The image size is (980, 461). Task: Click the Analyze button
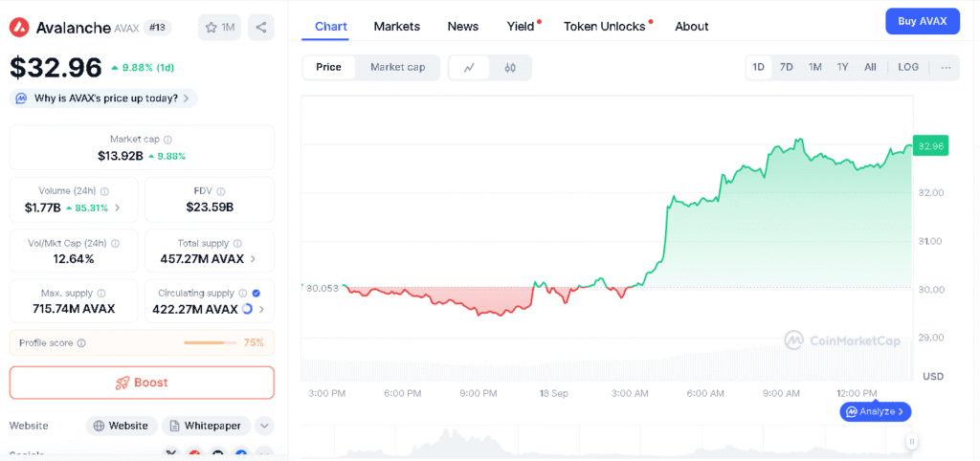point(876,411)
